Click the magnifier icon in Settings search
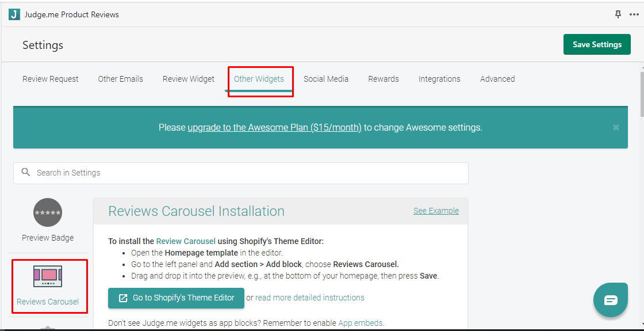The width and height of the screenshot is (644, 331). [x=26, y=172]
